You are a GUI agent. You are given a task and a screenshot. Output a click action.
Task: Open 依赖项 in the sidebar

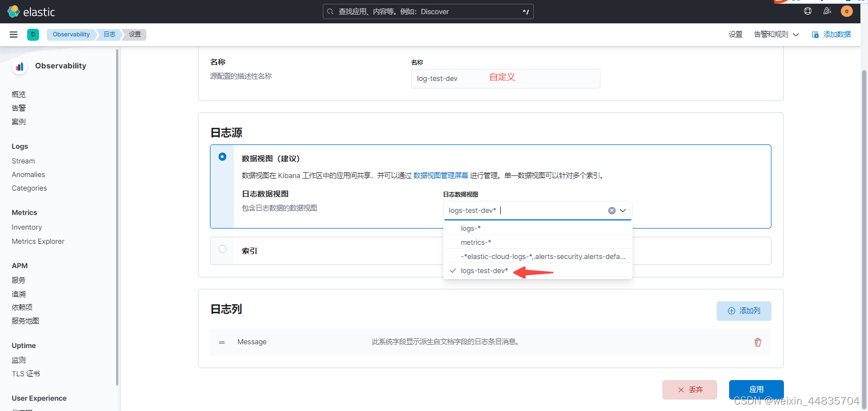click(22, 307)
